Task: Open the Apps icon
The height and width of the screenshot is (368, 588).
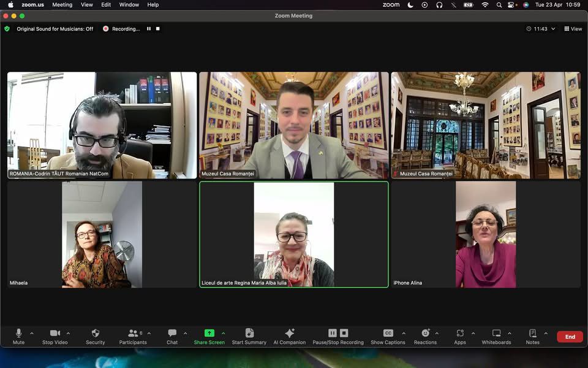Action: (x=460, y=333)
